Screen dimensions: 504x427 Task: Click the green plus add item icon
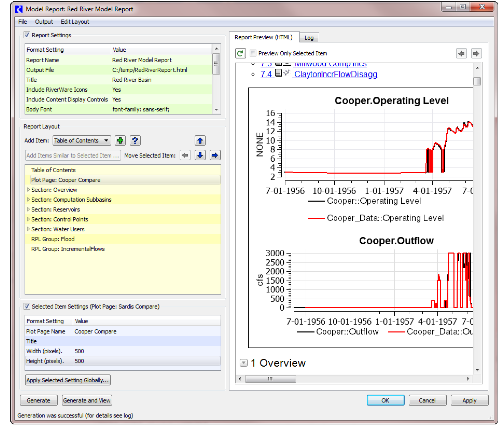click(120, 141)
